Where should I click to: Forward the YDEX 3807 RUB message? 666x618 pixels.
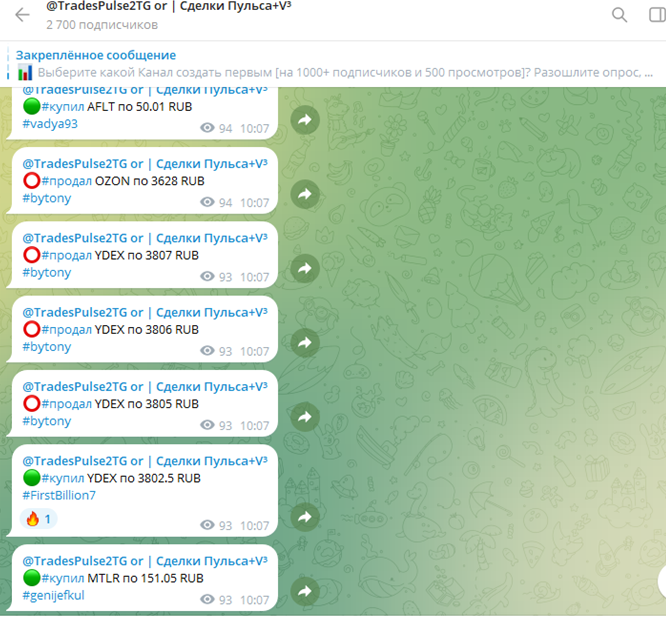[305, 268]
